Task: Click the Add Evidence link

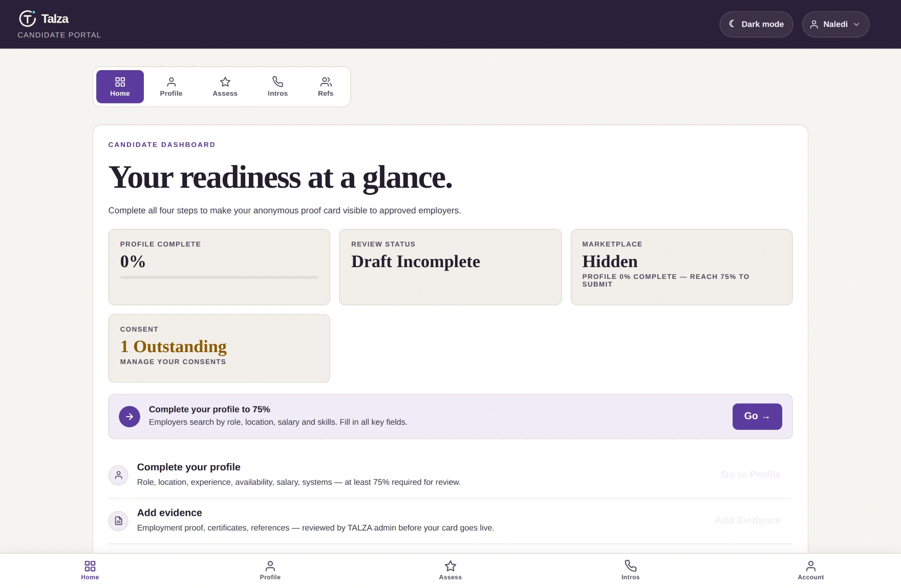Action: pyautogui.click(x=747, y=520)
